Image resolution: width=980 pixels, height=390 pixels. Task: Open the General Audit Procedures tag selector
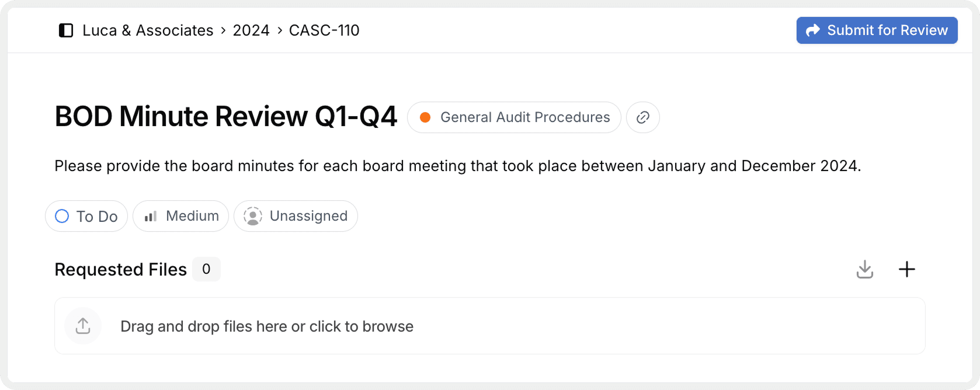click(514, 117)
